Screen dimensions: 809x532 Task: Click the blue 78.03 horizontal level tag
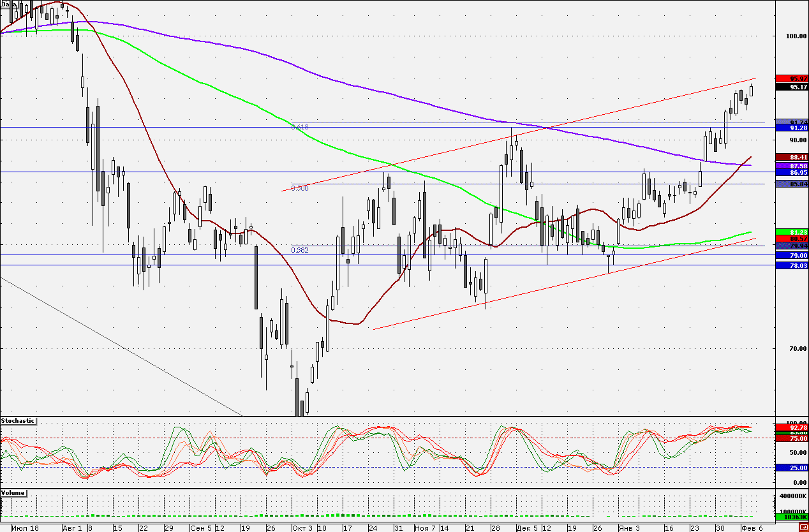pos(791,265)
